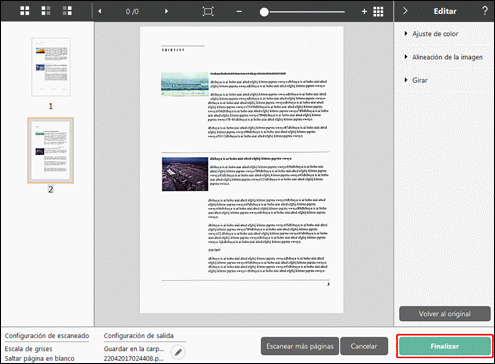
Task: Select page 1 thumbnail
Action: click(x=51, y=67)
